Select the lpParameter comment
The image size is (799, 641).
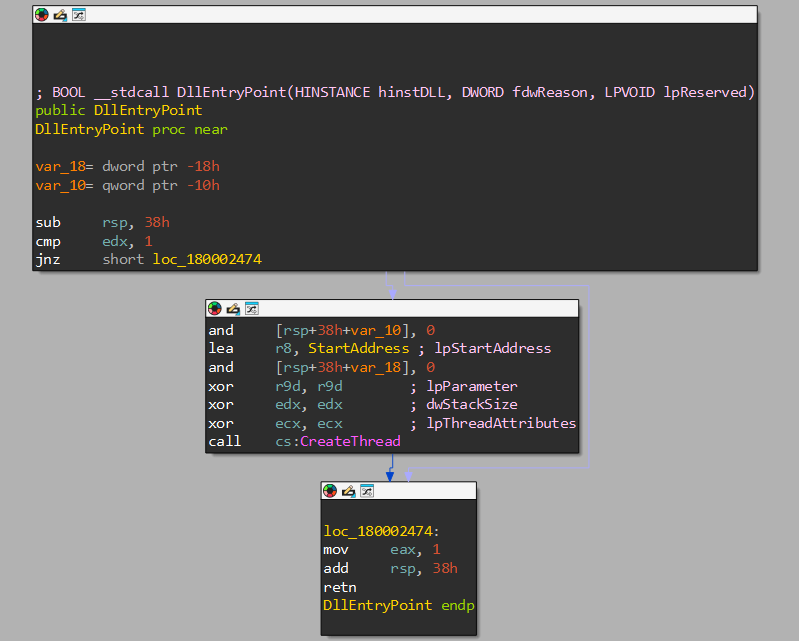click(x=464, y=386)
